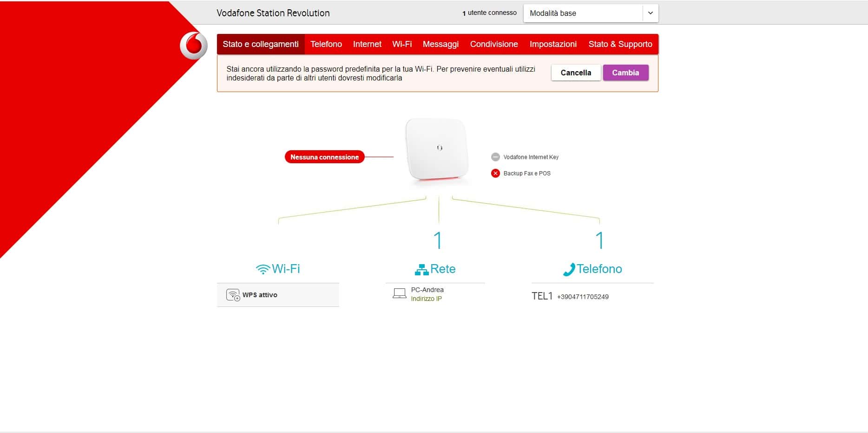Viewport: 868px width, 433px height.
Task: Select the Wi-Fi icon above the Wi-Fi section
Action: click(263, 268)
